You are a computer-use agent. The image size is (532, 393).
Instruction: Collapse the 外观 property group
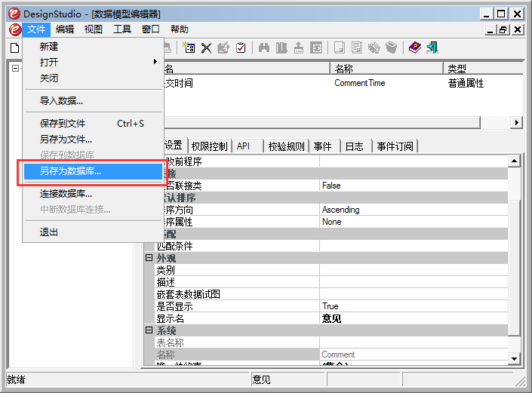pos(149,258)
